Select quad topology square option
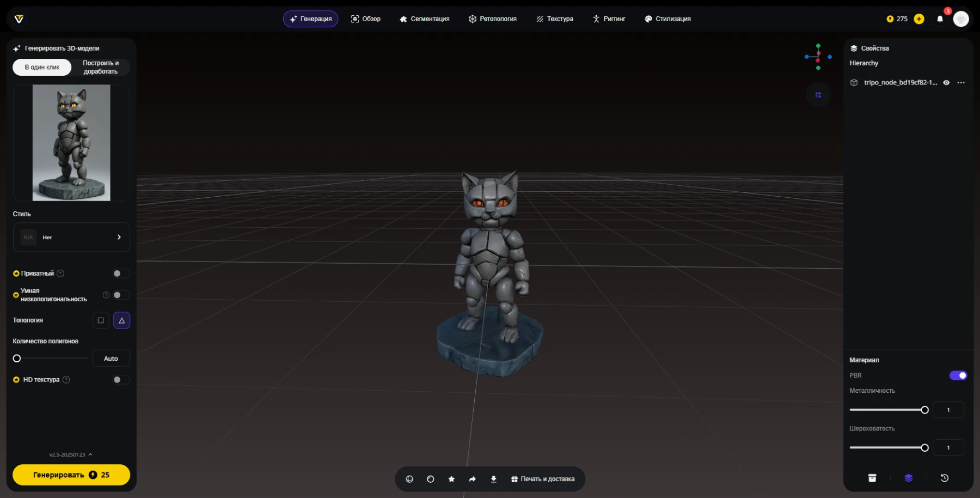The height and width of the screenshot is (498, 980). coord(101,320)
